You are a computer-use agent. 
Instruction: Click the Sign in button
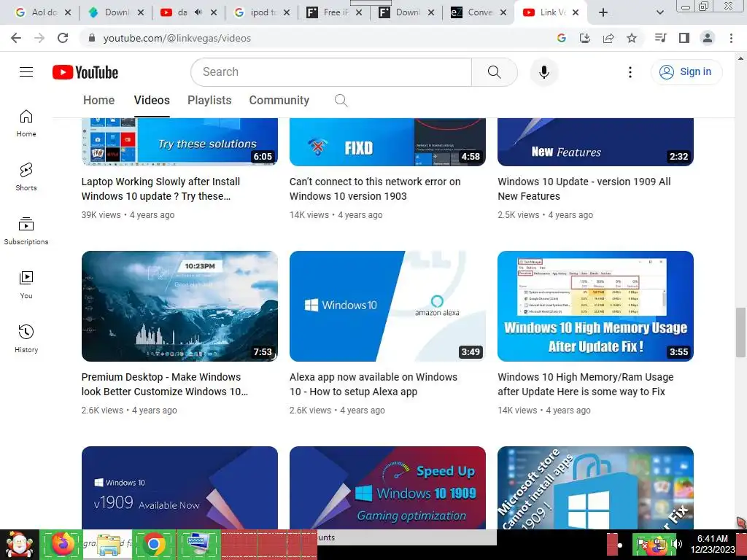(x=686, y=72)
